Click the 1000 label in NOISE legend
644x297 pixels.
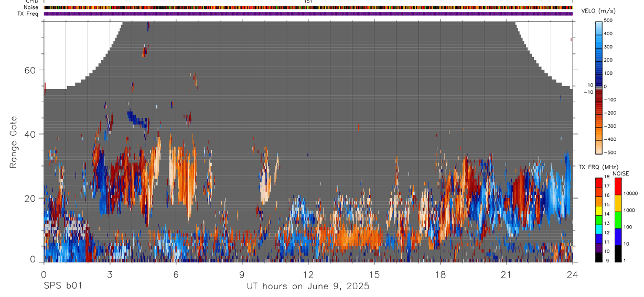tap(629, 210)
